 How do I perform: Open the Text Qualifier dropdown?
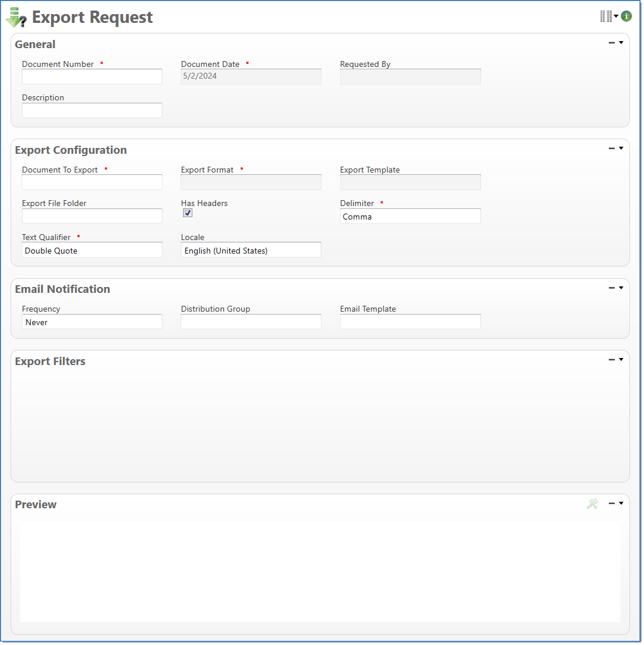tap(92, 251)
